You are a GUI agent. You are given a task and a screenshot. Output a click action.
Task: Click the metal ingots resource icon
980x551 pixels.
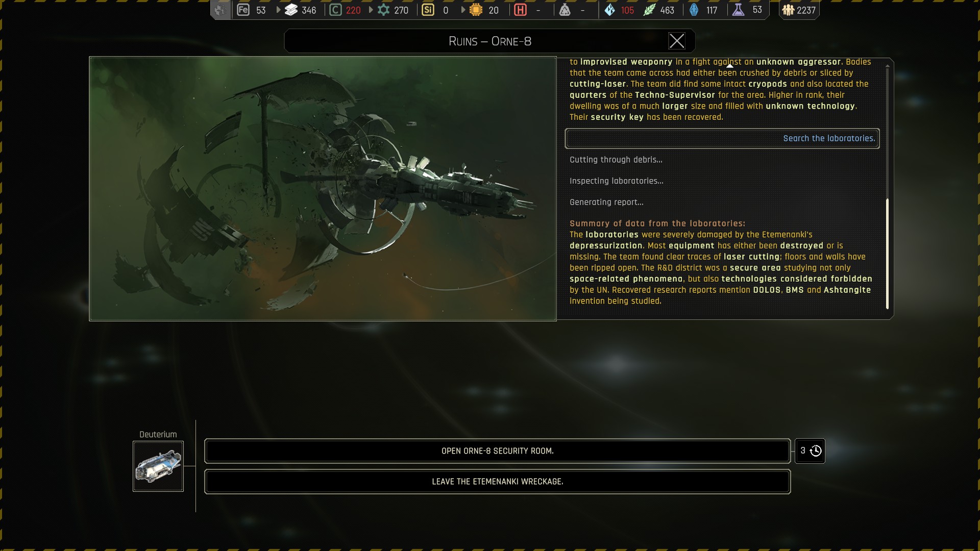point(291,10)
